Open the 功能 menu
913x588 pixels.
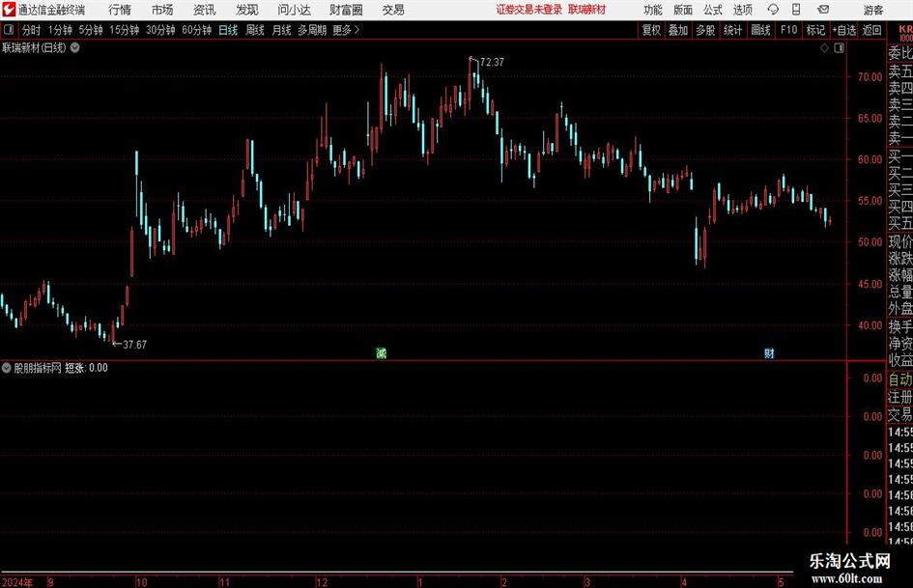[x=653, y=10]
